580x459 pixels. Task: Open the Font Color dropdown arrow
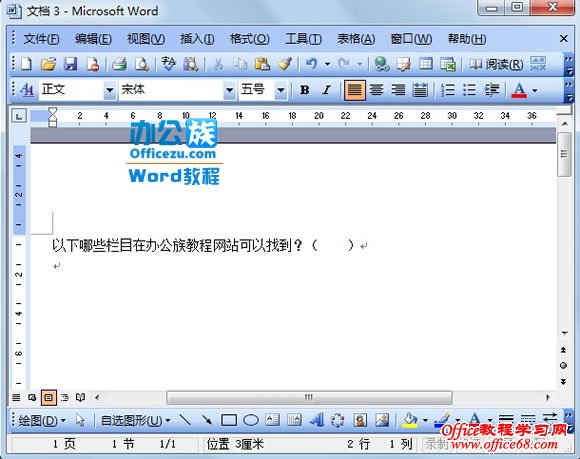[535, 90]
